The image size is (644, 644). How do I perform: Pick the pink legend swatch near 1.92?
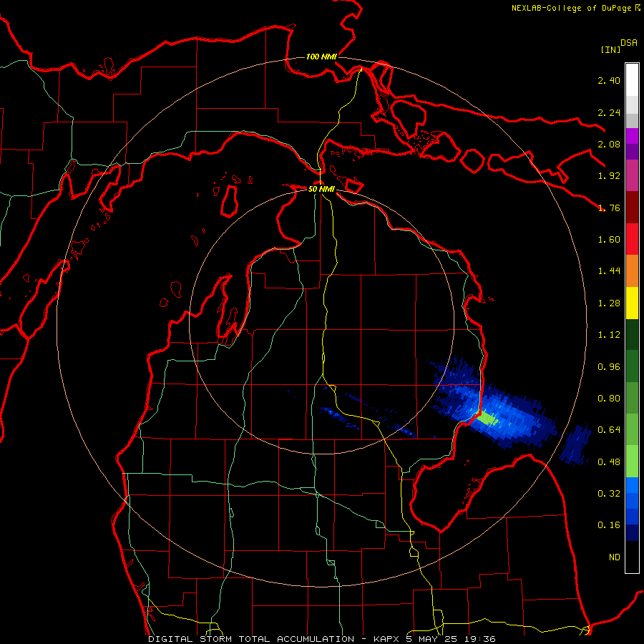[x=632, y=175]
